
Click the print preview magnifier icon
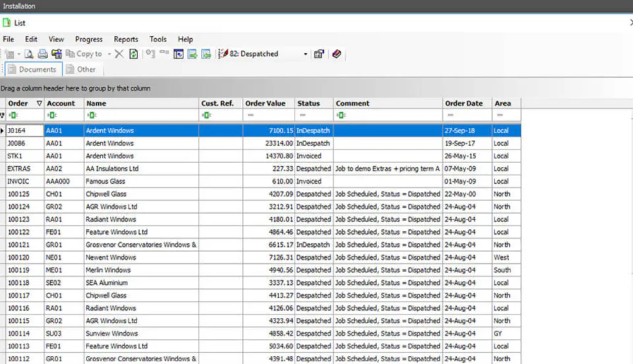(28, 53)
